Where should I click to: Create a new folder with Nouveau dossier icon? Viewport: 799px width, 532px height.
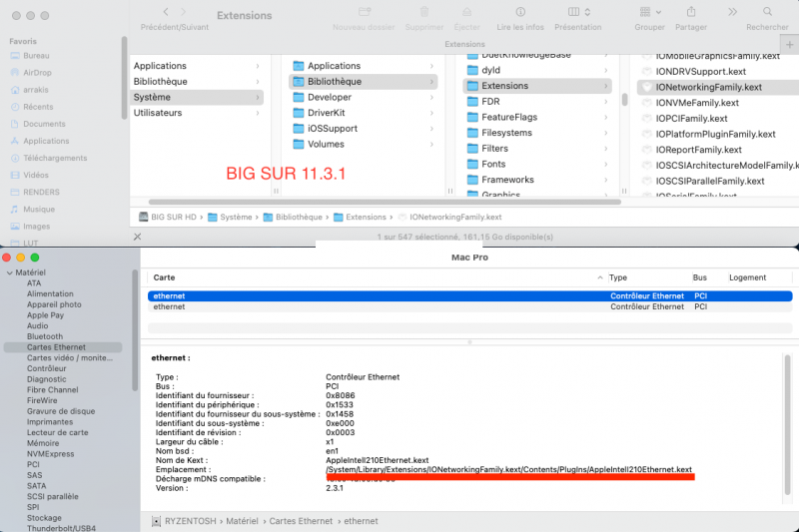[365, 12]
